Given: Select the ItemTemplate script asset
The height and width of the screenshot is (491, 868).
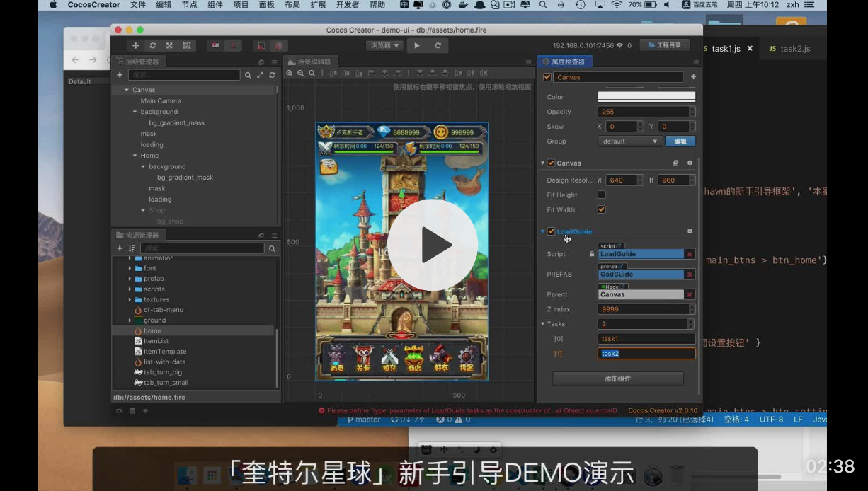Looking at the screenshot, I should [165, 352].
